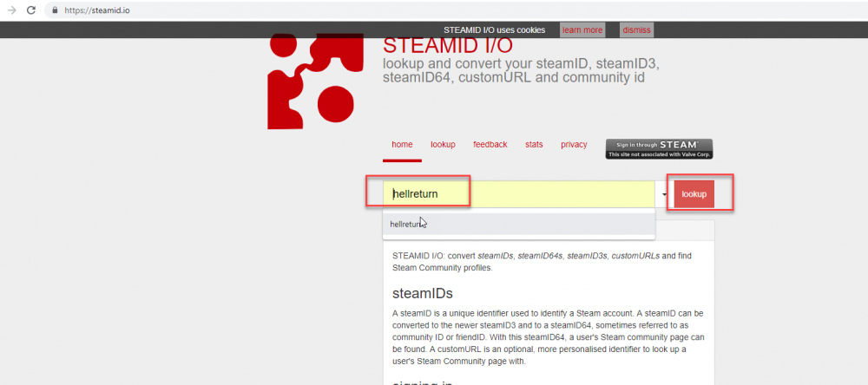
Task: Open the lookup tab
Action: [443, 145]
